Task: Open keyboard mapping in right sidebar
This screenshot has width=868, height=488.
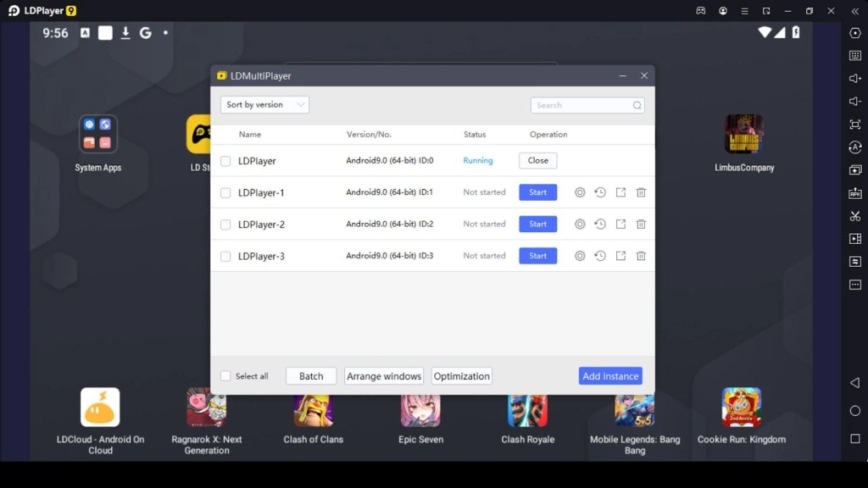Action: [x=855, y=56]
